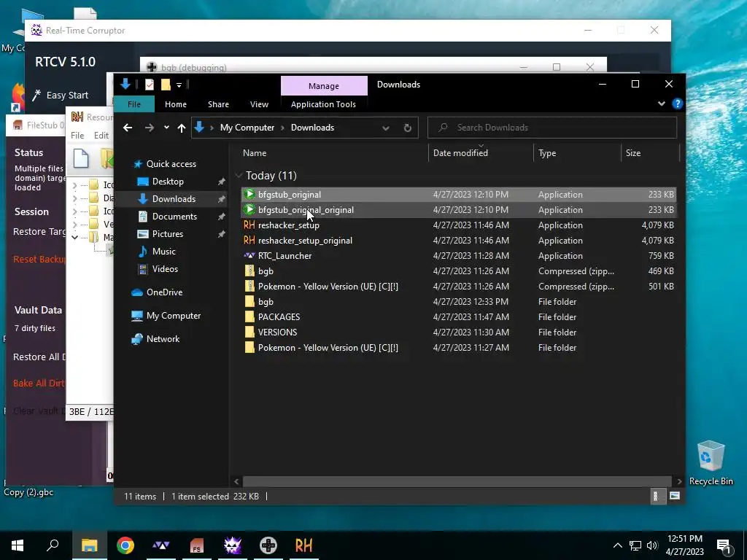Image resolution: width=747 pixels, height=560 pixels.
Task: Open Windows Start menu
Action: tap(18, 545)
